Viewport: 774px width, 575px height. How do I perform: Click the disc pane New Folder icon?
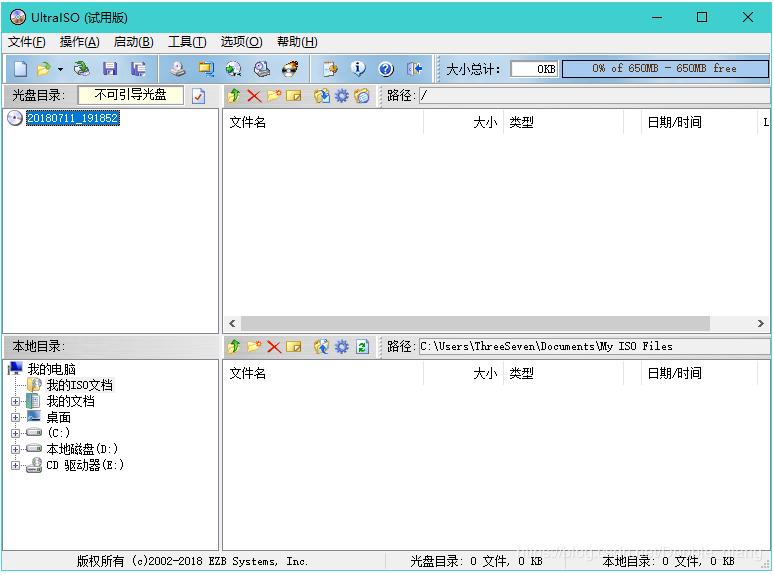(x=273, y=96)
